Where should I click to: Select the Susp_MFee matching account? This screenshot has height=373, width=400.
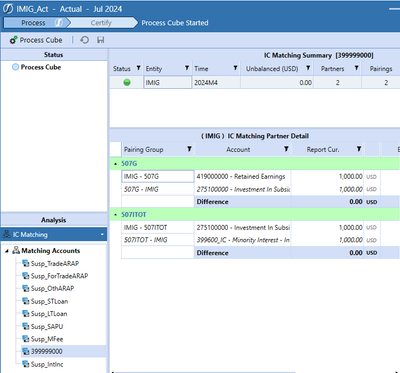pos(47,339)
